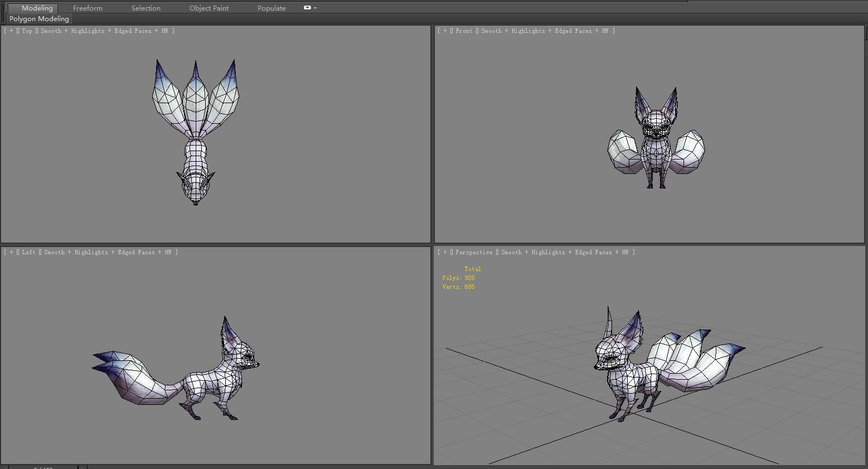Image resolution: width=868 pixels, height=469 pixels.
Task: Open the Top viewport [+] general menu
Action: 11,31
